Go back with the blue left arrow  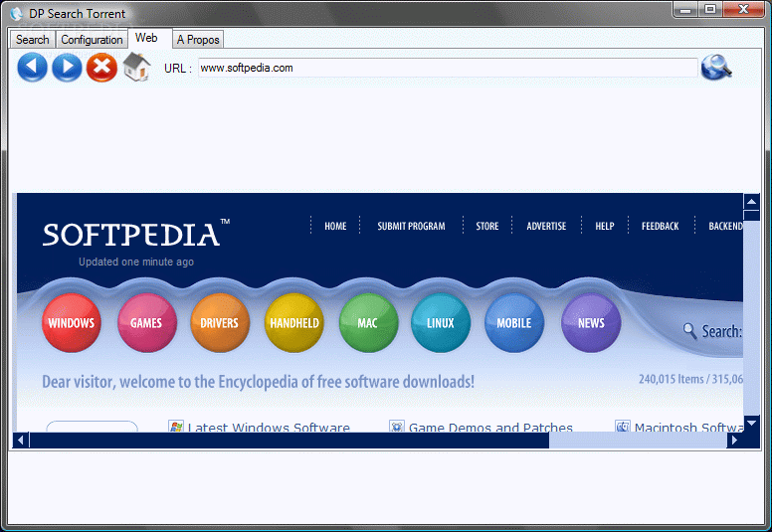(32, 67)
